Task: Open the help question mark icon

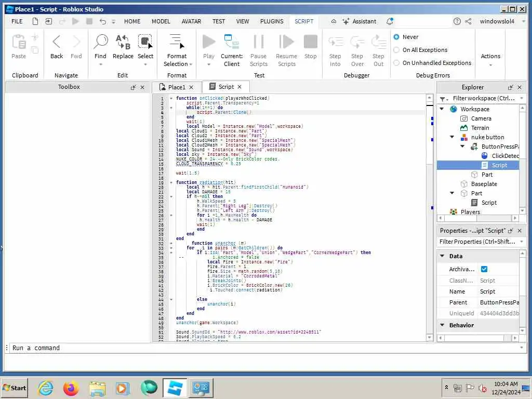Action: tap(457, 21)
